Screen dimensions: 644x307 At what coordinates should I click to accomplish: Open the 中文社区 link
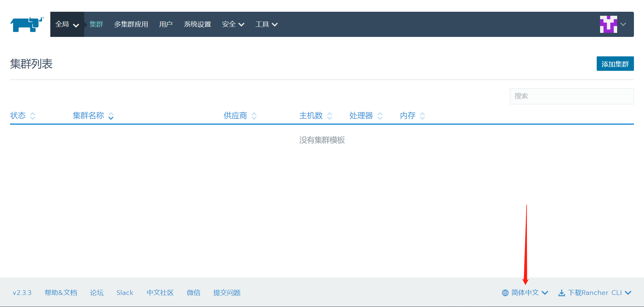point(160,293)
